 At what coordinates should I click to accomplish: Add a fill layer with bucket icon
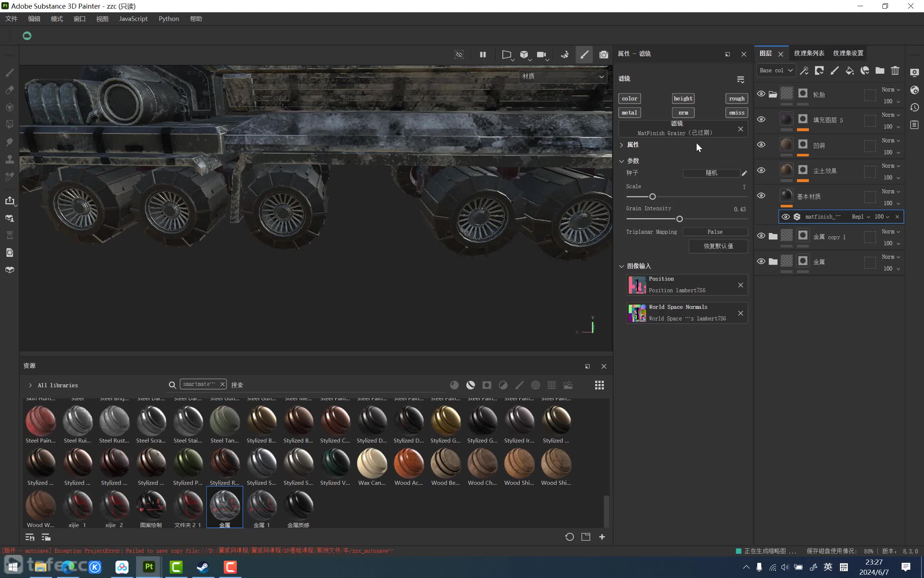click(x=850, y=71)
